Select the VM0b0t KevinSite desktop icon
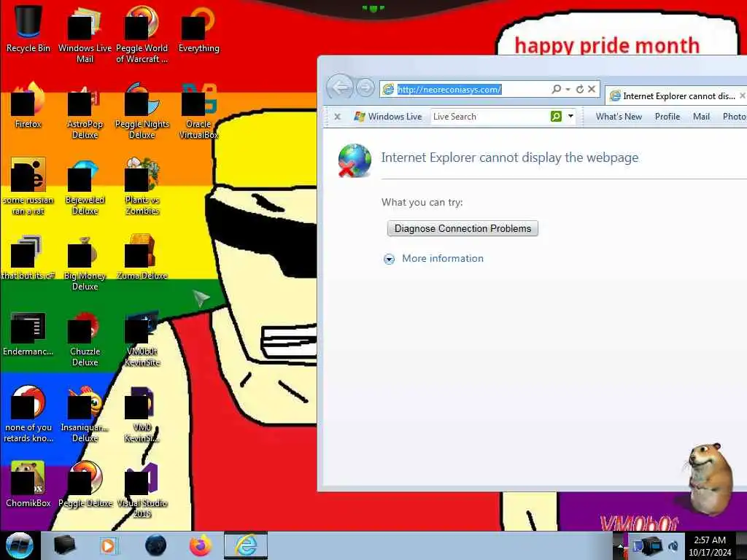 [142, 338]
